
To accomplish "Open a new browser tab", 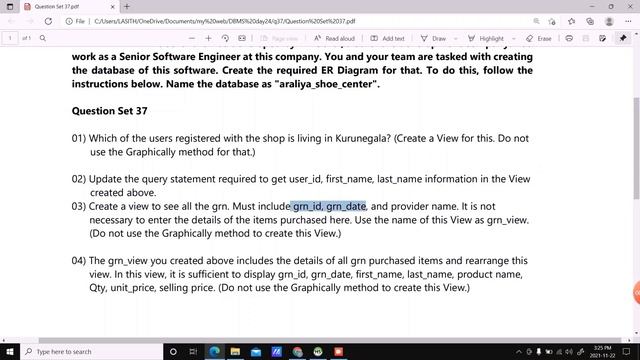I will pyautogui.click(x=127, y=7).
